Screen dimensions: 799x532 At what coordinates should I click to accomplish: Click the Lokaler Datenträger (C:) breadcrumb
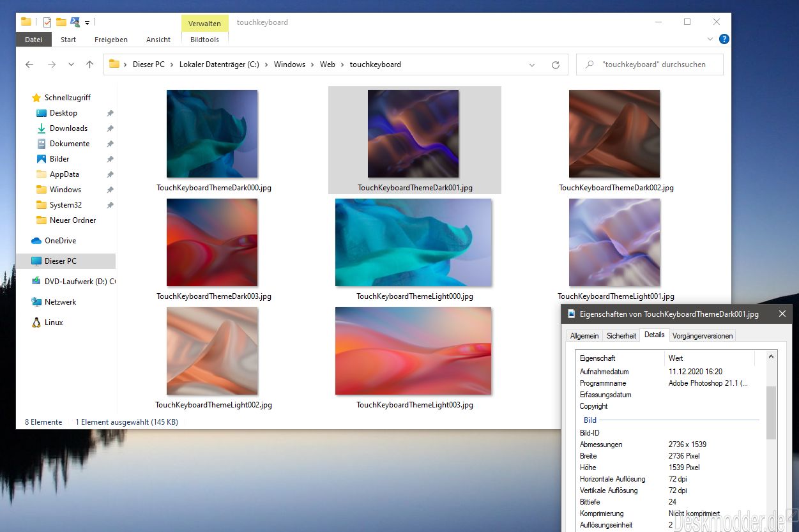click(x=220, y=65)
